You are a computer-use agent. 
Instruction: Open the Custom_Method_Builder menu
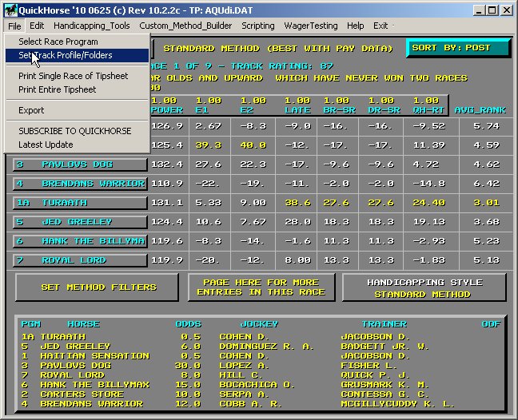[185, 26]
